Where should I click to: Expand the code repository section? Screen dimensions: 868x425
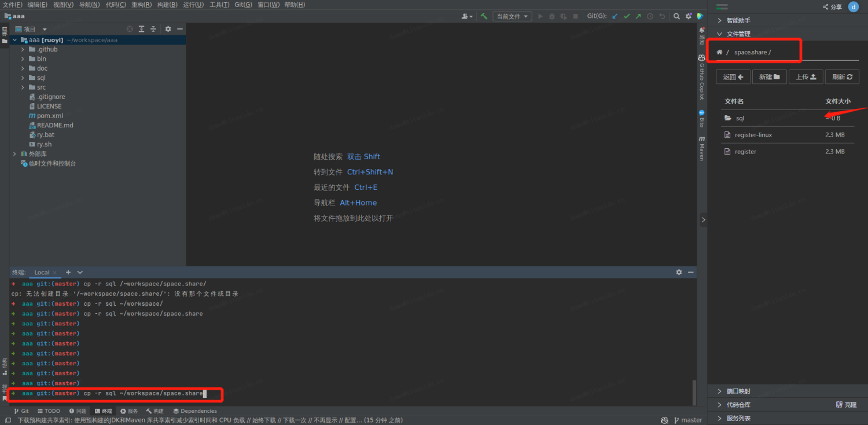pyautogui.click(x=719, y=405)
